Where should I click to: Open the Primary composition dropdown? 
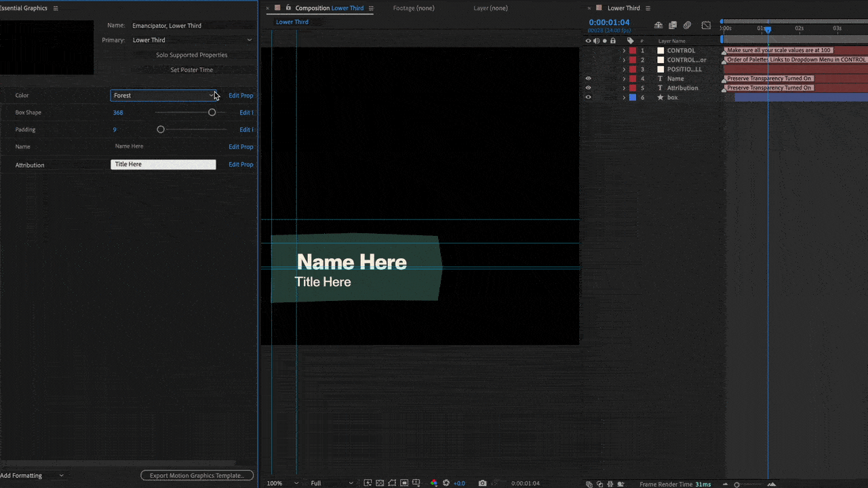click(x=192, y=40)
